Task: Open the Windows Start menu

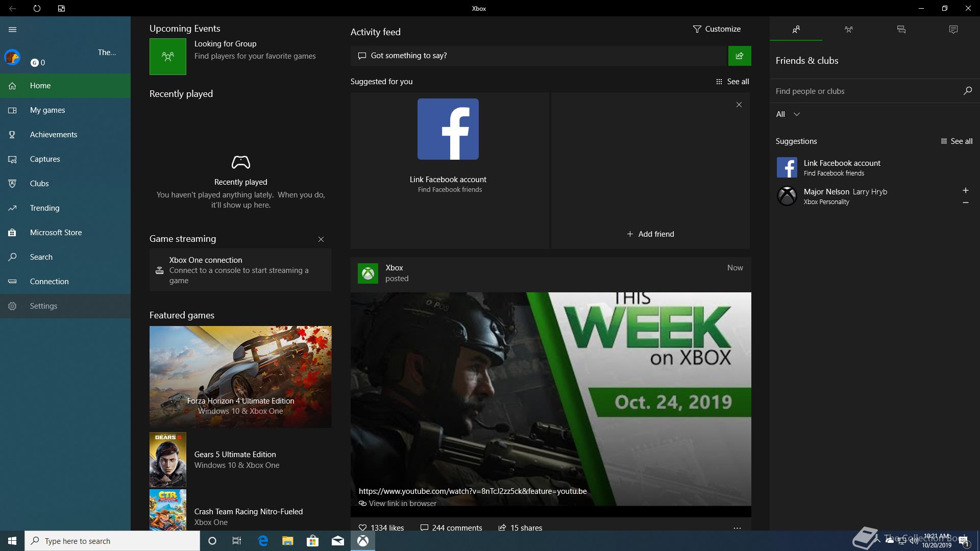Action: point(12,541)
